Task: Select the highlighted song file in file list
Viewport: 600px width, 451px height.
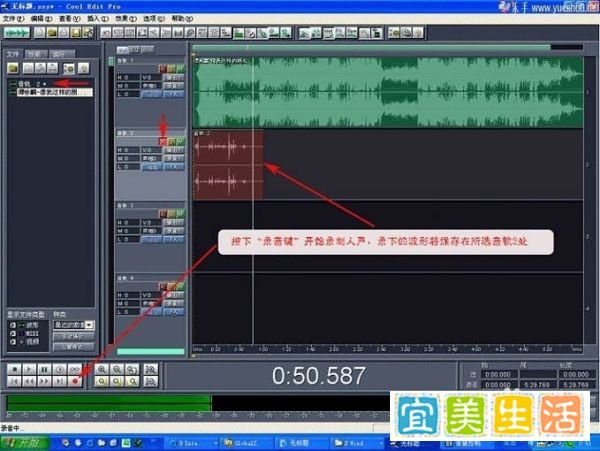Action: 54,92
